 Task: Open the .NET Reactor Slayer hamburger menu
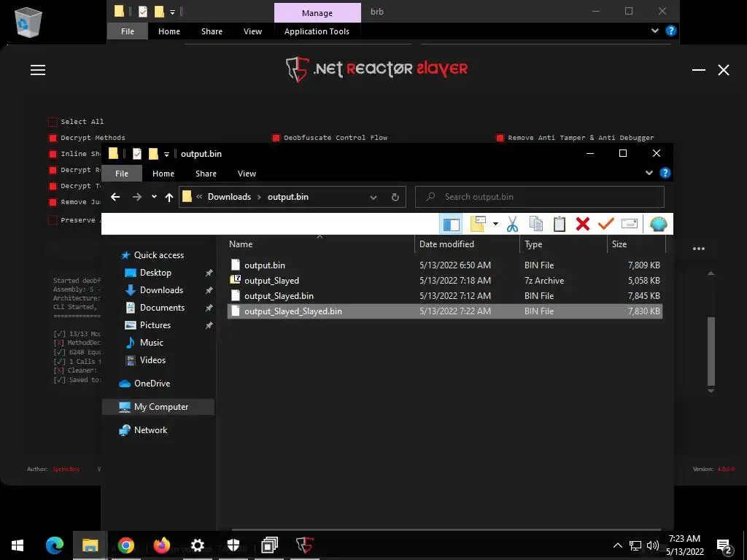[38, 70]
